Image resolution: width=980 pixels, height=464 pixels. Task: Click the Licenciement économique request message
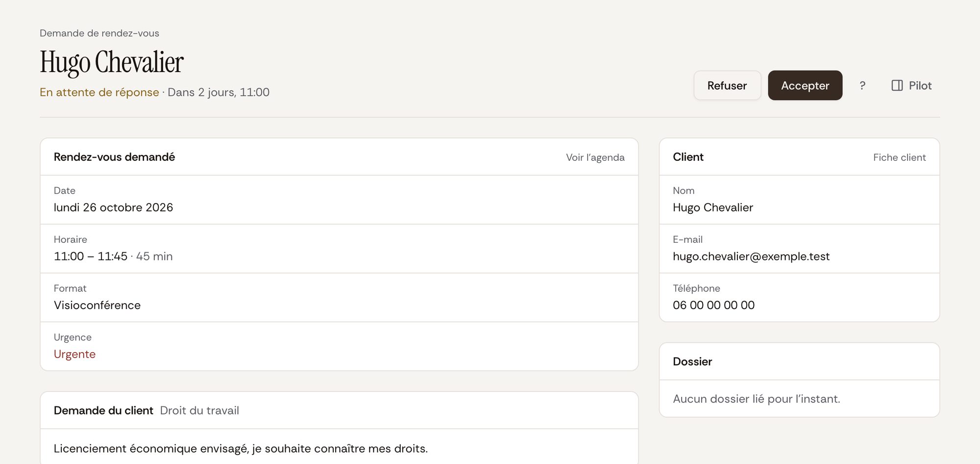click(241, 449)
